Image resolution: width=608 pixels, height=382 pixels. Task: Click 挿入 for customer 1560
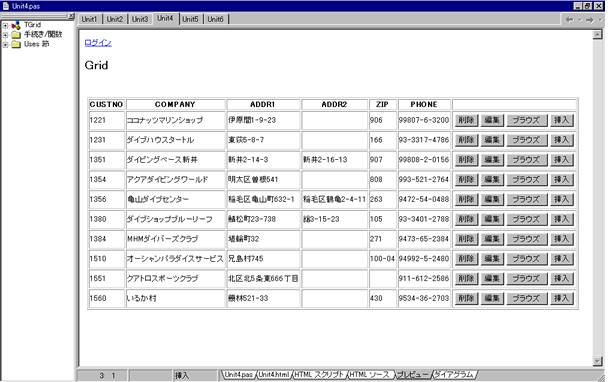coord(561,298)
